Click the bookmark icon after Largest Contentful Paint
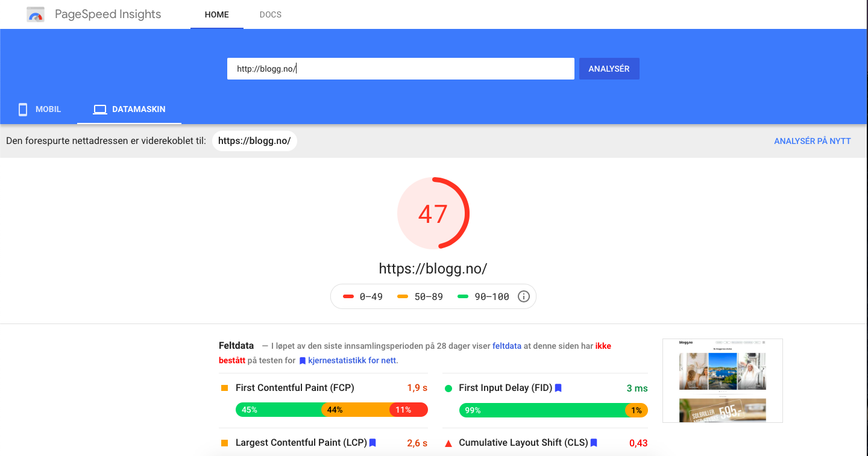 [373, 443]
